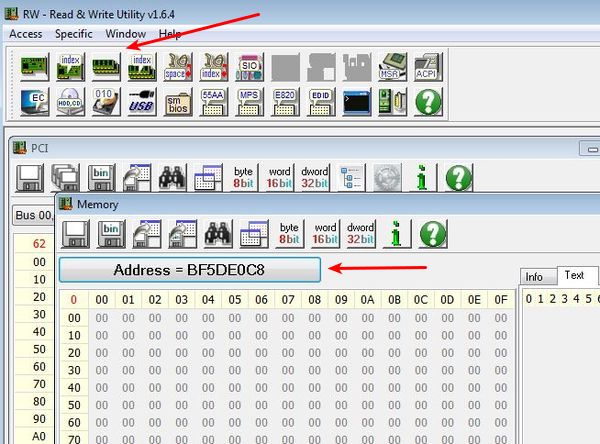Switch PCI view to byte 8bit

coord(244,178)
